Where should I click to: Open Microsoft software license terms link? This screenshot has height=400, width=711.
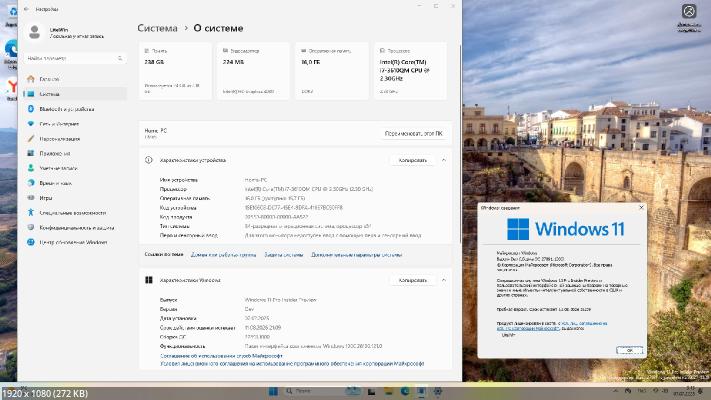click(x=292, y=364)
